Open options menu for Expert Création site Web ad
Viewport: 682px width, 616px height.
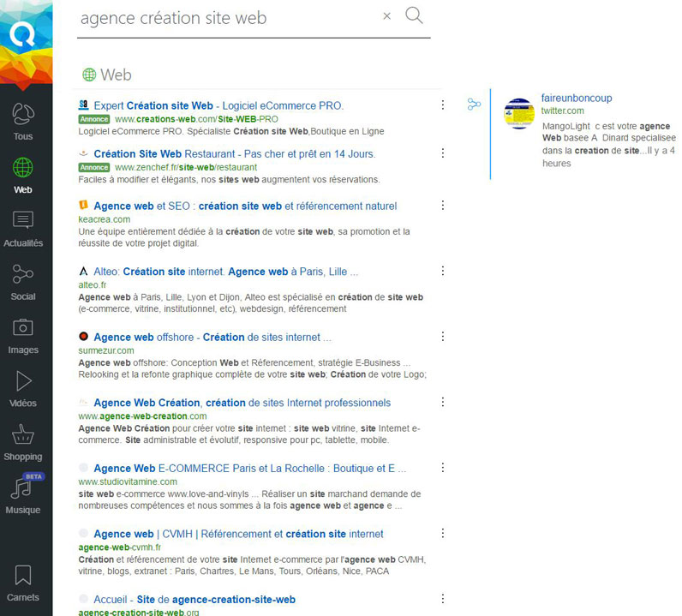pyautogui.click(x=442, y=105)
